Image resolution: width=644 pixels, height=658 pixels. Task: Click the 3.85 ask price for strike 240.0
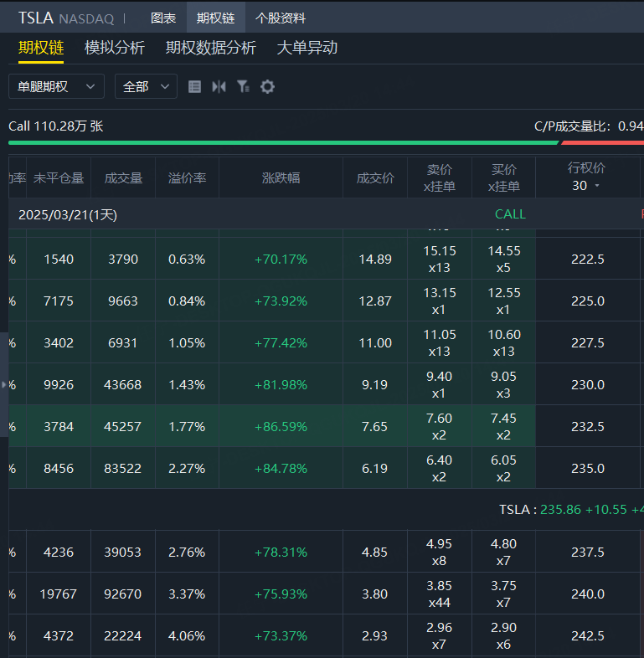click(x=440, y=586)
